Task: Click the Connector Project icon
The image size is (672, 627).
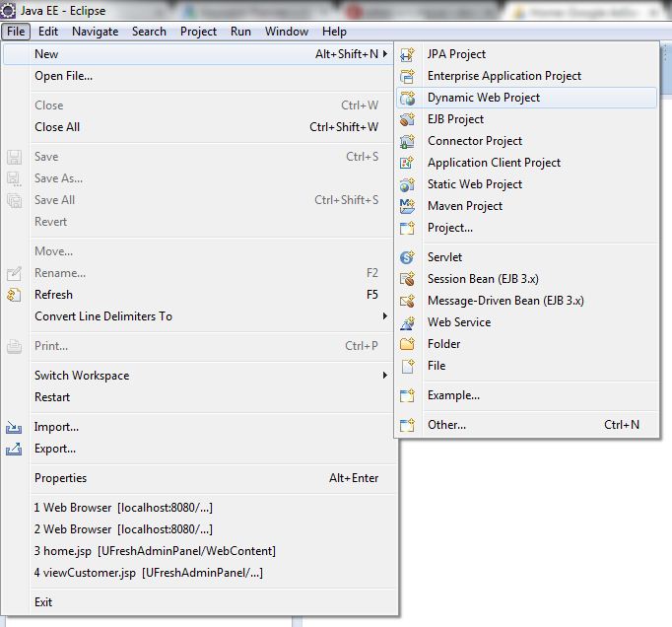Action: 407,141
